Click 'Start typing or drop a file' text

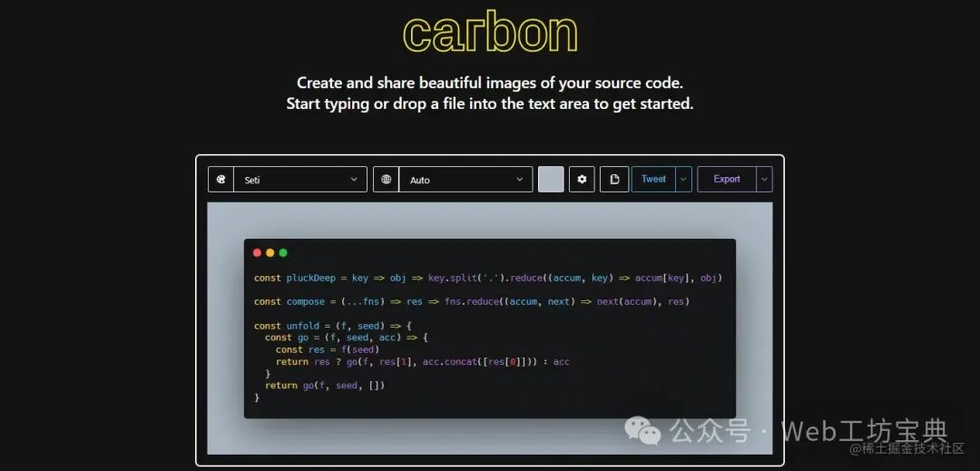(490, 103)
